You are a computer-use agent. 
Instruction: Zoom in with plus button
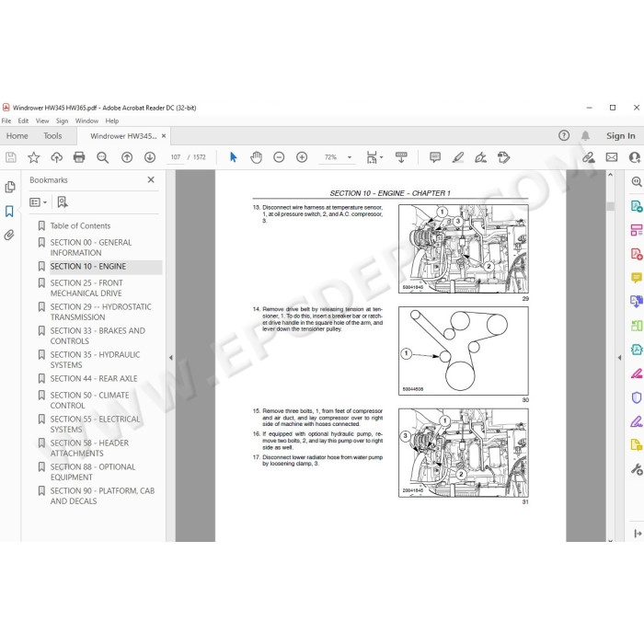point(302,157)
